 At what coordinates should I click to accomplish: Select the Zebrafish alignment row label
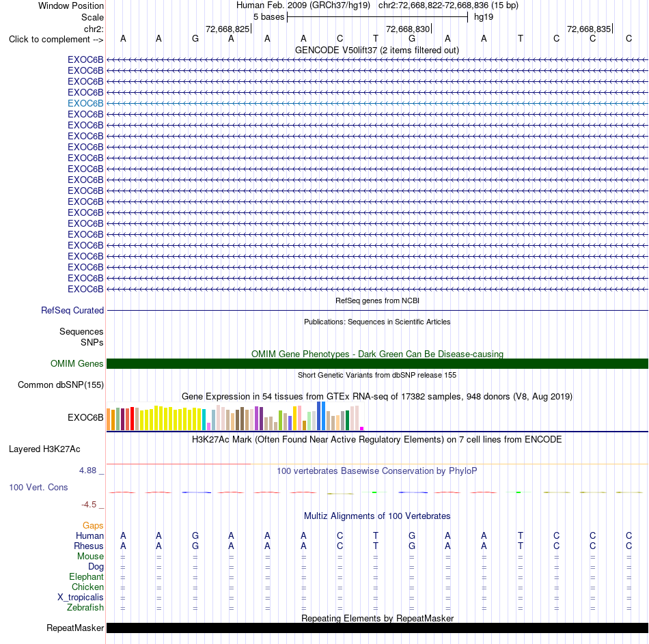point(85,608)
